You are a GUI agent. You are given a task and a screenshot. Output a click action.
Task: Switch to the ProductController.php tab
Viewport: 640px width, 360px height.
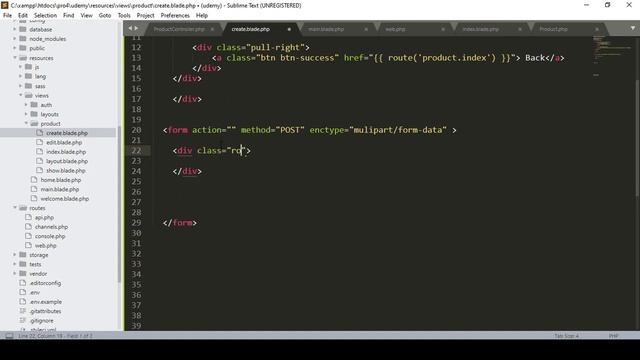(179, 29)
